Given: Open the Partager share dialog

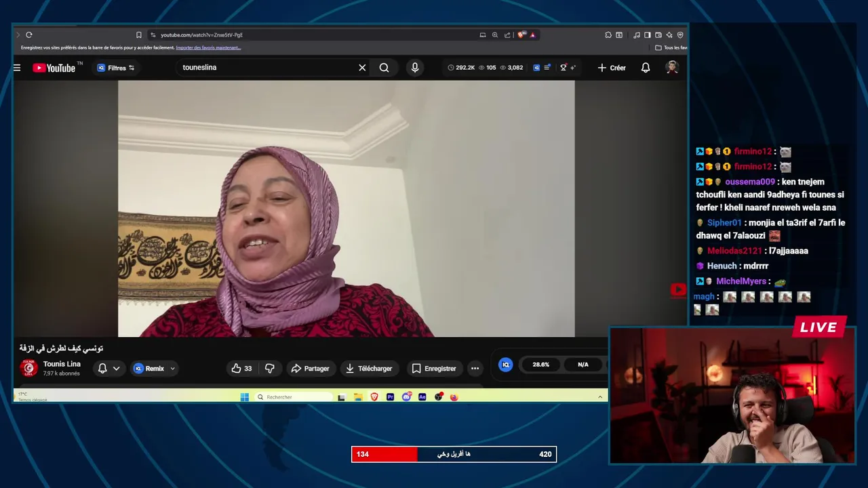Looking at the screenshot, I should click(x=310, y=369).
